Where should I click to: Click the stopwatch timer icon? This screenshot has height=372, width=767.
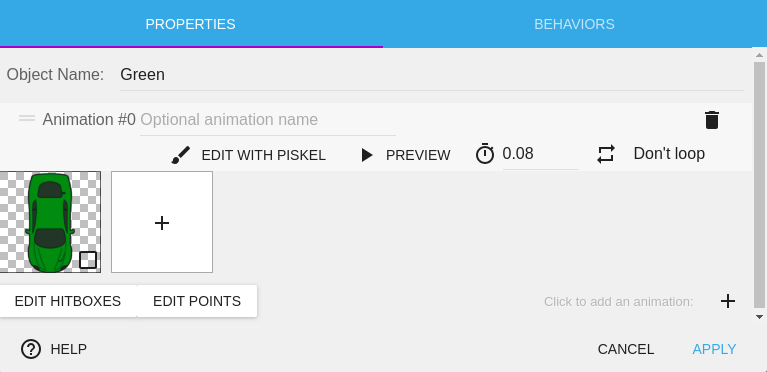pyautogui.click(x=485, y=154)
